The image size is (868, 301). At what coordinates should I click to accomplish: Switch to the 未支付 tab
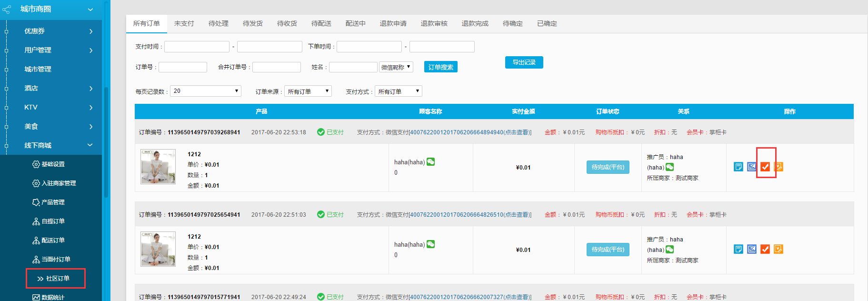point(184,23)
